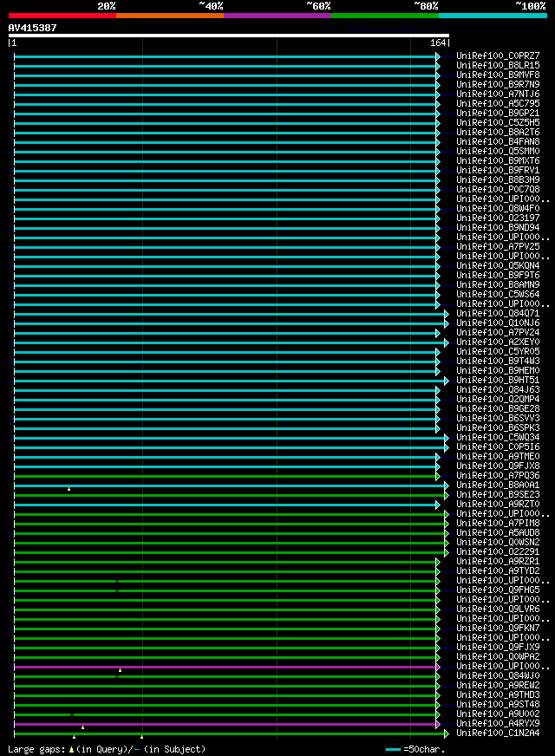Click the arrowhead ending the UniRef100_B9SE23 bar
This screenshot has width=555, height=756.
click(x=447, y=495)
